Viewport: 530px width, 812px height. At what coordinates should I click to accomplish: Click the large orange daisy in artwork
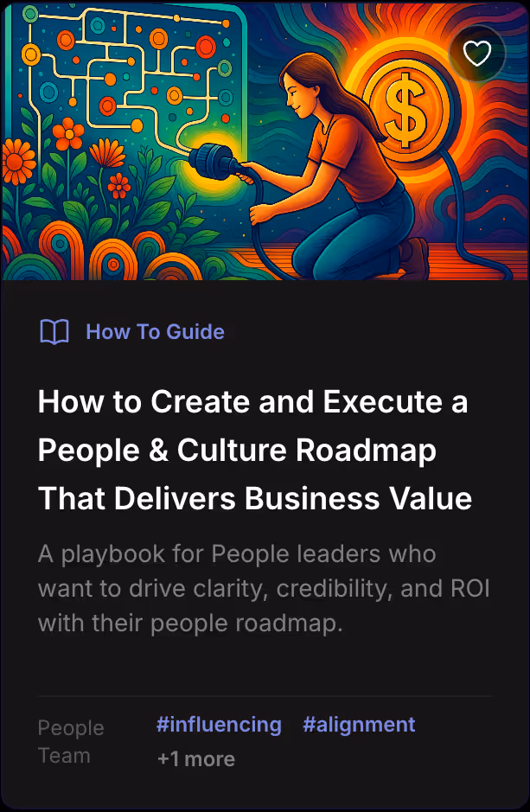(19, 161)
